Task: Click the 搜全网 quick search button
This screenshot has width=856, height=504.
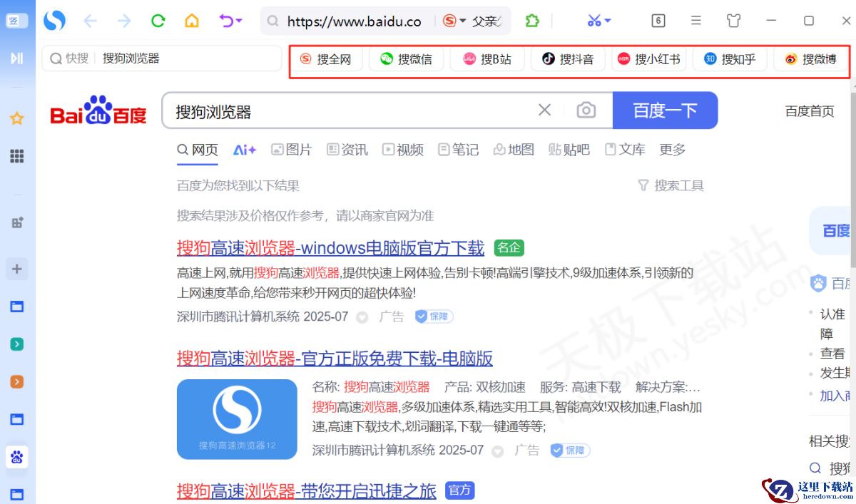Action: [325, 59]
